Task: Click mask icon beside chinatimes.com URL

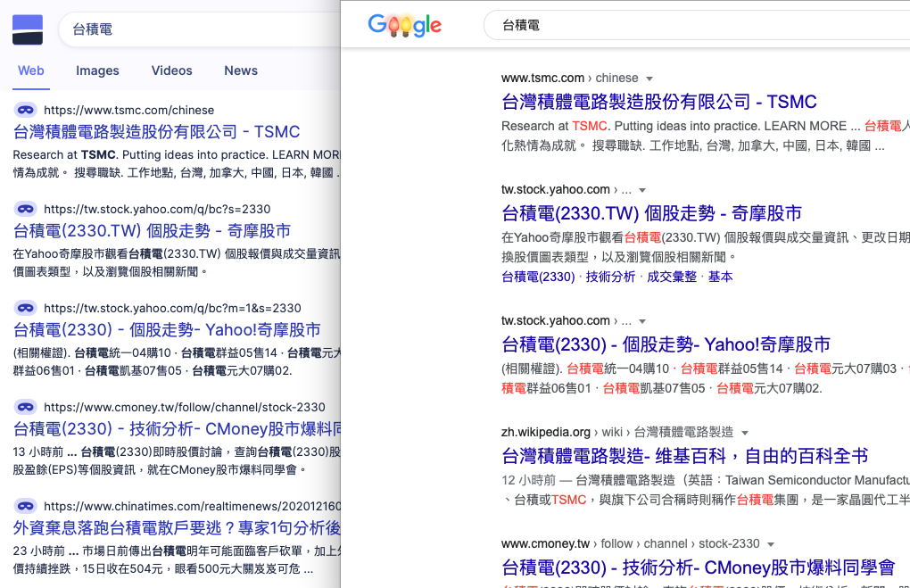Action: pyautogui.click(x=25, y=506)
